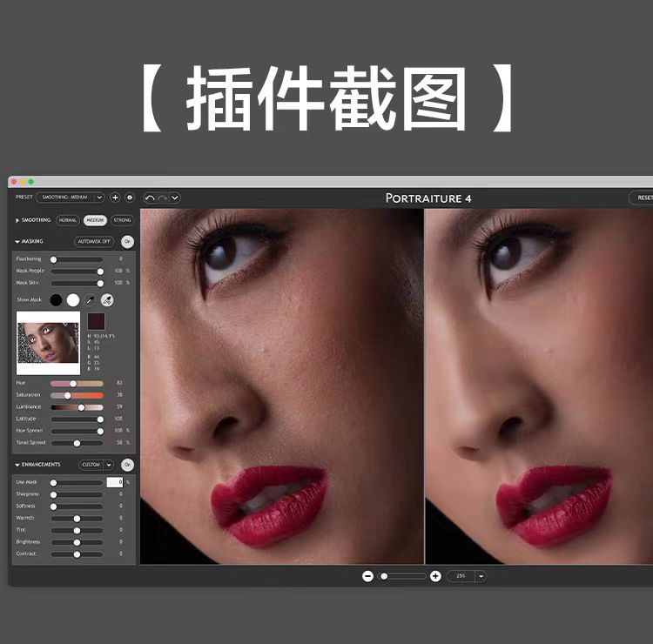
Task: Click the Mask Skin slider
Action: pyautogui.click(x=77, y=284)
